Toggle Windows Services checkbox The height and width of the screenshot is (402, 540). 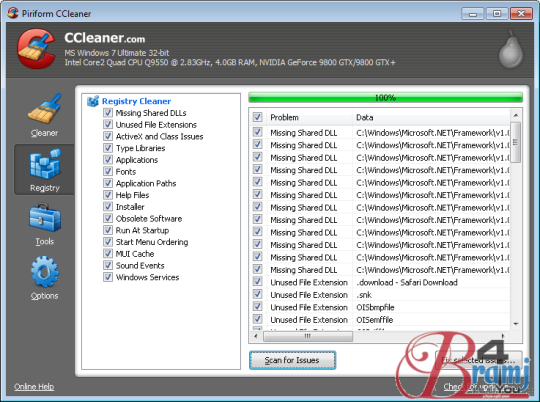click(108, 277)
